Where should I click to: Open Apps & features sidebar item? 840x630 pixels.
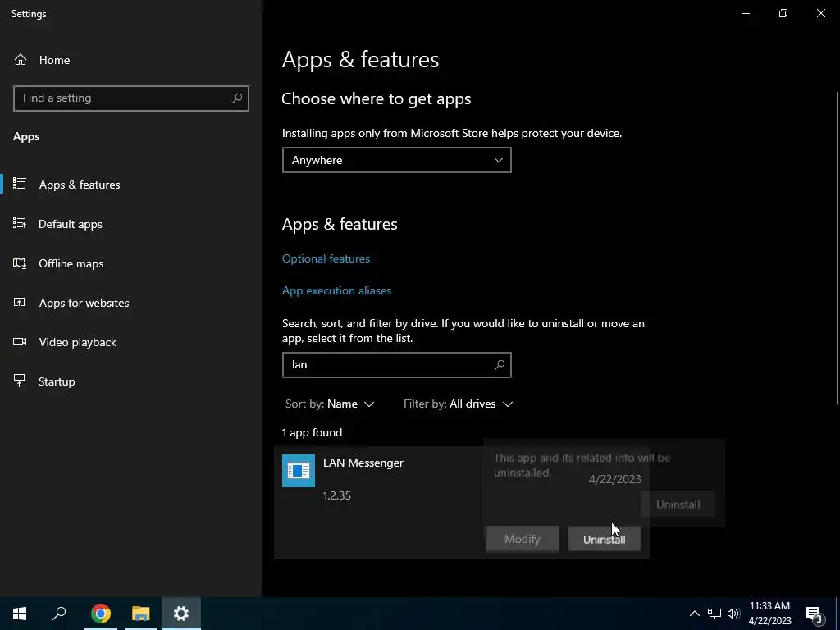[80, 185]
